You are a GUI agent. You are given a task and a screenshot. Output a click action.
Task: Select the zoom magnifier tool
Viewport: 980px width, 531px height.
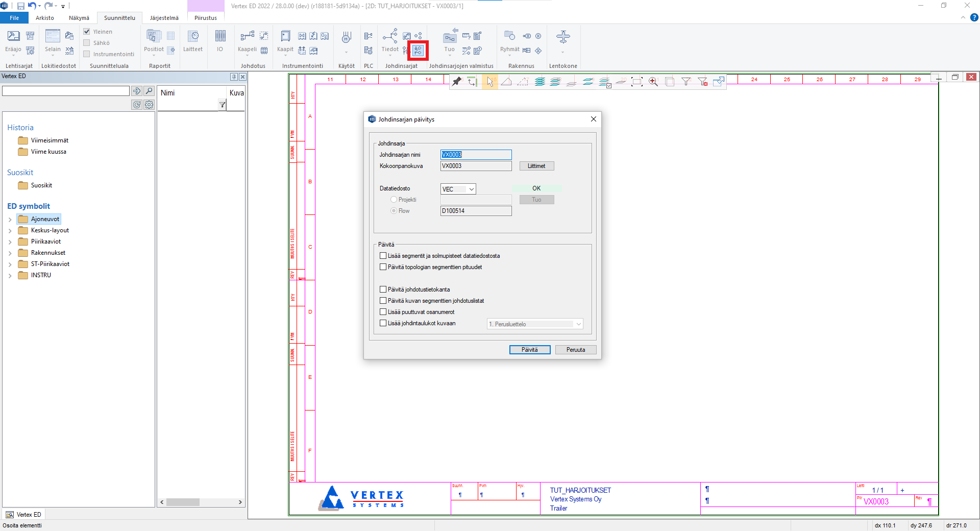(653, 82)
